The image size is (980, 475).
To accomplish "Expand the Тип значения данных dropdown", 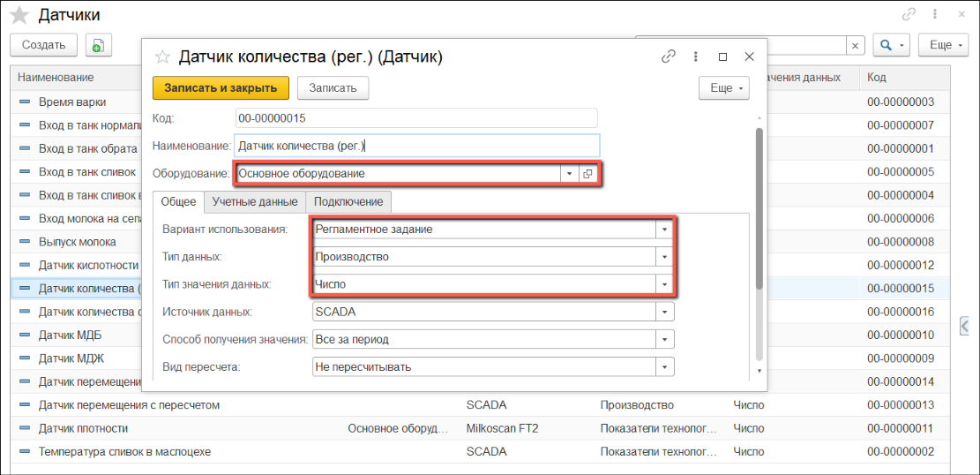I will point(663,284).
